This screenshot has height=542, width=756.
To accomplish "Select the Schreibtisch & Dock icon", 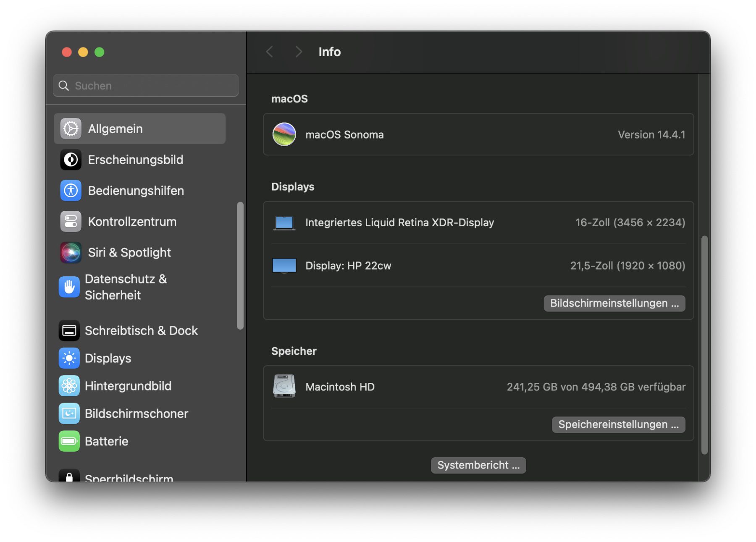I will (x=69, y=331).
